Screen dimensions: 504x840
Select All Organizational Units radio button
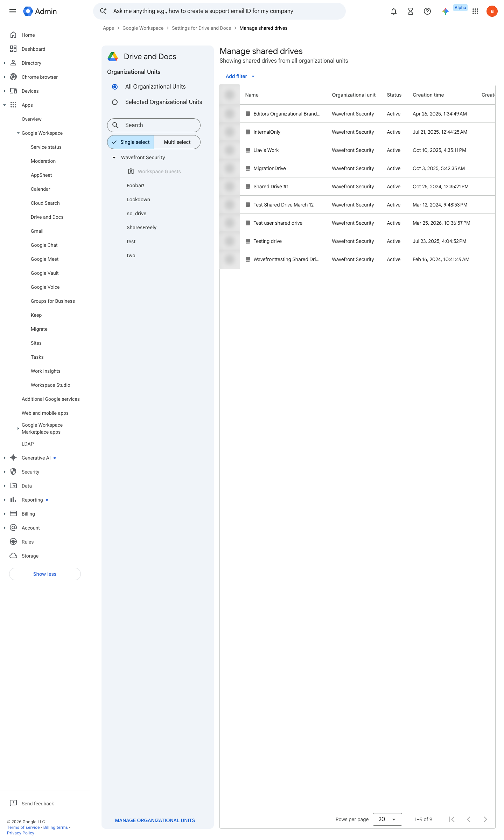tap(115, 87)
